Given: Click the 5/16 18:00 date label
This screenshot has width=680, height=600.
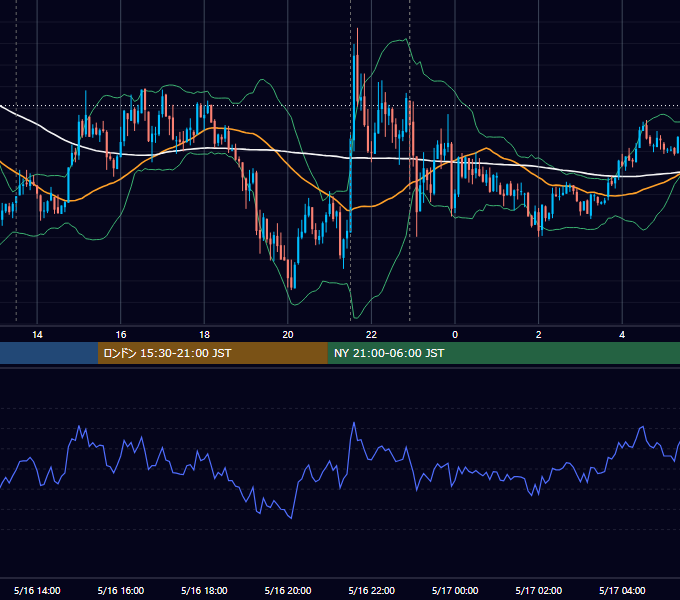Looking at the screenshot, I should 204,590.
